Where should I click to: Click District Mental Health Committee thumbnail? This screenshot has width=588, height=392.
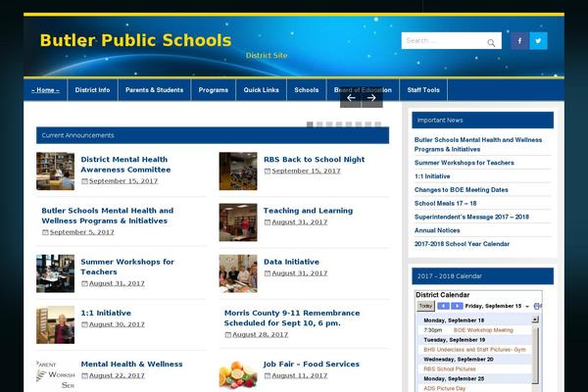click(x=55, y=171)
